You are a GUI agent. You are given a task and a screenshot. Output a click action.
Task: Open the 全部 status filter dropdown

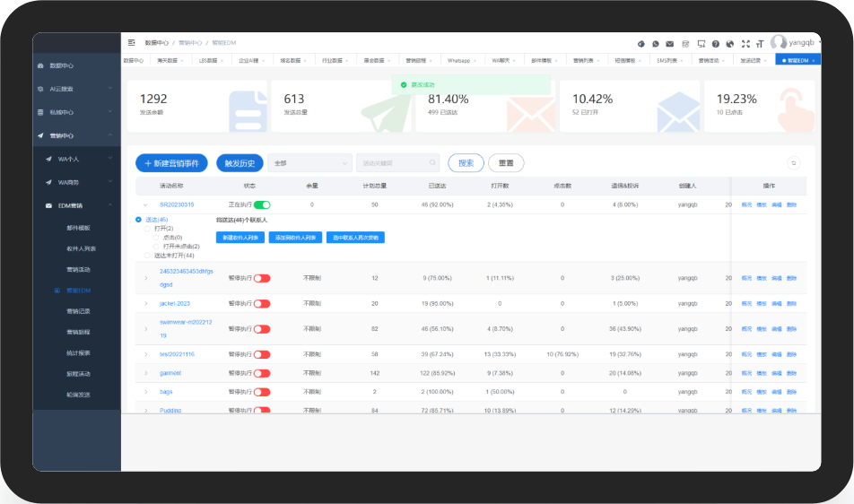point(309,163)
